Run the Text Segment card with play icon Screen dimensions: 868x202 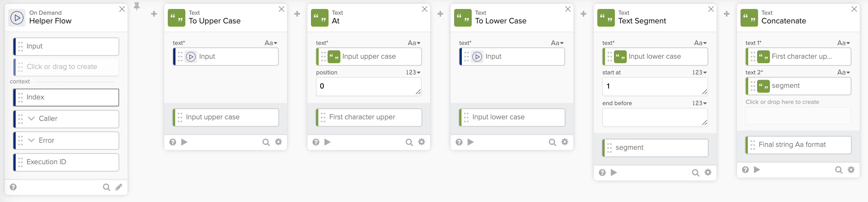coord(614,173)
